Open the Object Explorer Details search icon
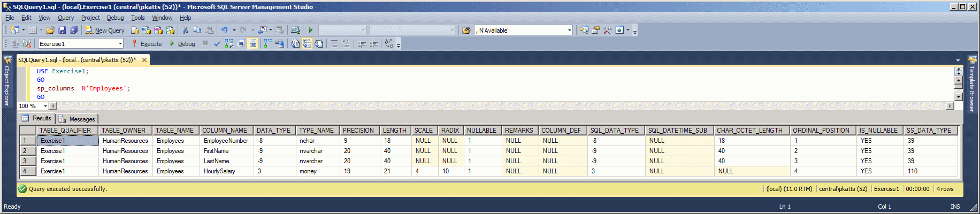 pyautogui.click(x=584, y=30)
